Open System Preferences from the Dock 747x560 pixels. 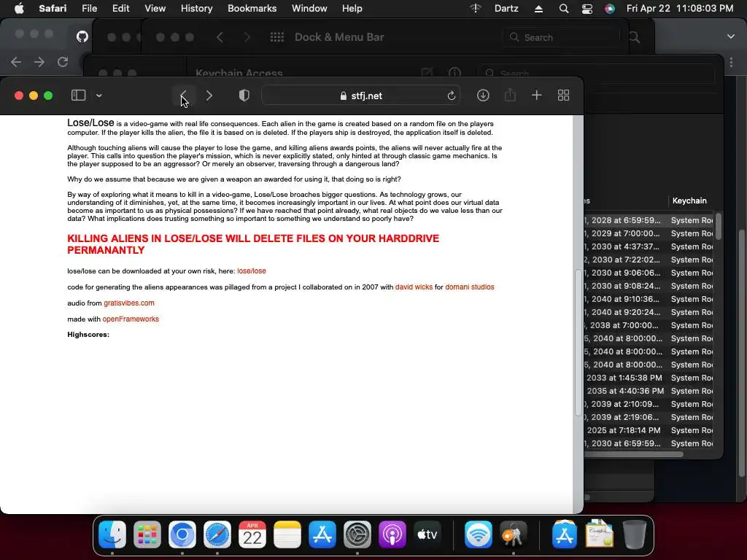[357, 534]
